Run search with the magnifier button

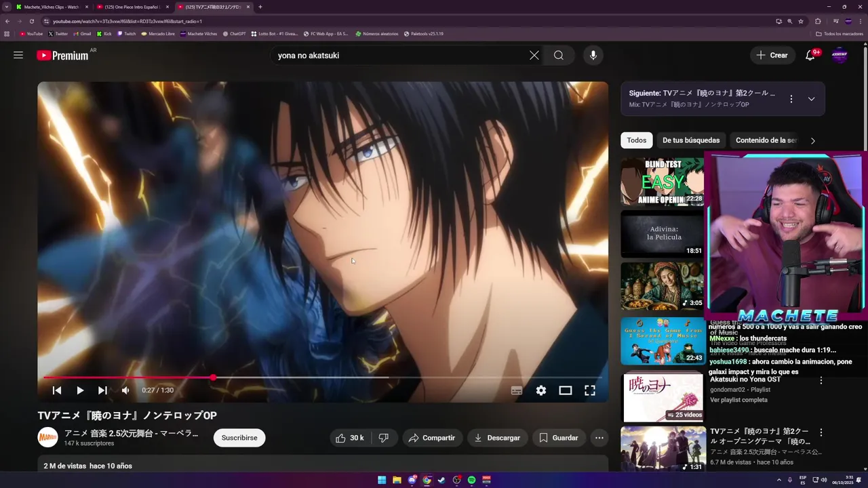559,56
